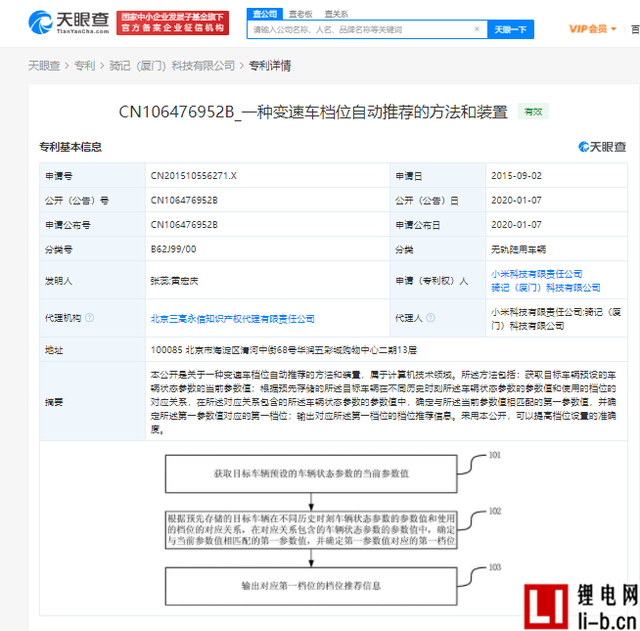
Task: Click the red 国家中小企业发展子基金 banner
Action: [173, 23]
